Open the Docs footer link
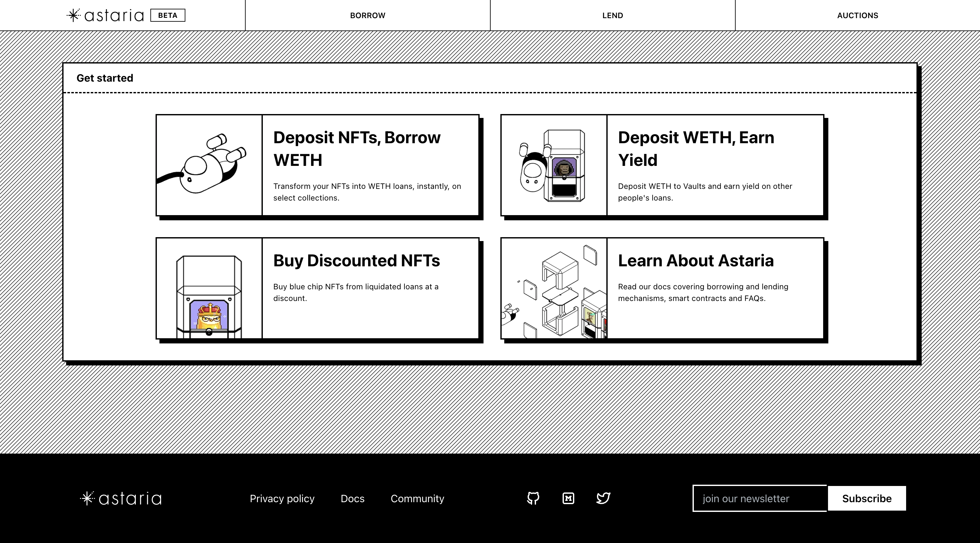The width and height of the screenshot is (980, 543). (352, 499)
